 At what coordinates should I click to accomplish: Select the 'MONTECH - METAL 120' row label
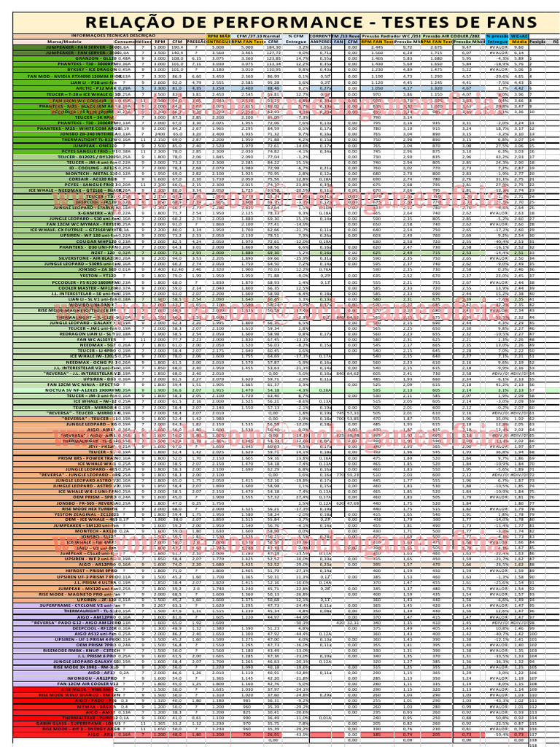click(90, 174)
